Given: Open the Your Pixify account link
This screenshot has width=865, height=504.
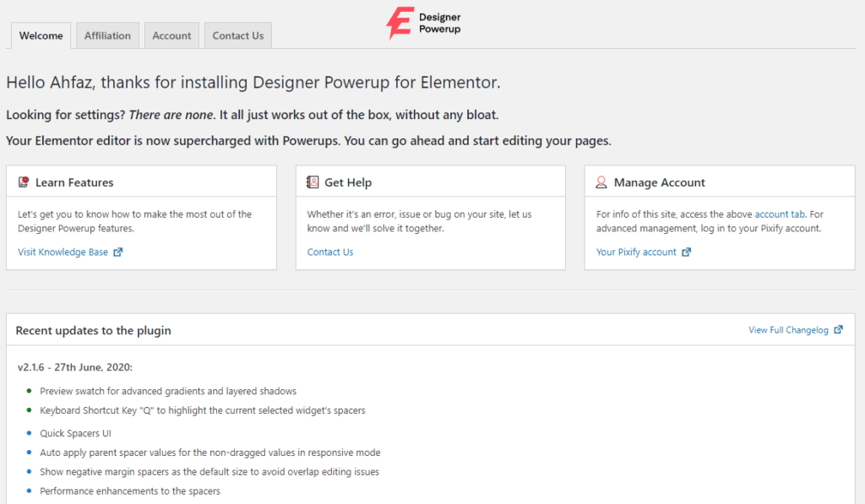Looking at the screenshot, I should (x=636, y=252).
